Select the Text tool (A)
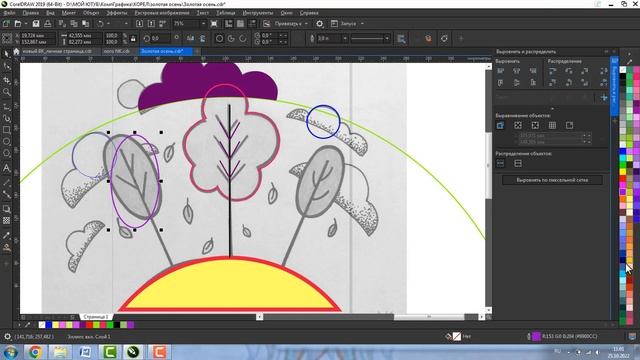Viewport: 640px width, 360px height. pos(7,168)
